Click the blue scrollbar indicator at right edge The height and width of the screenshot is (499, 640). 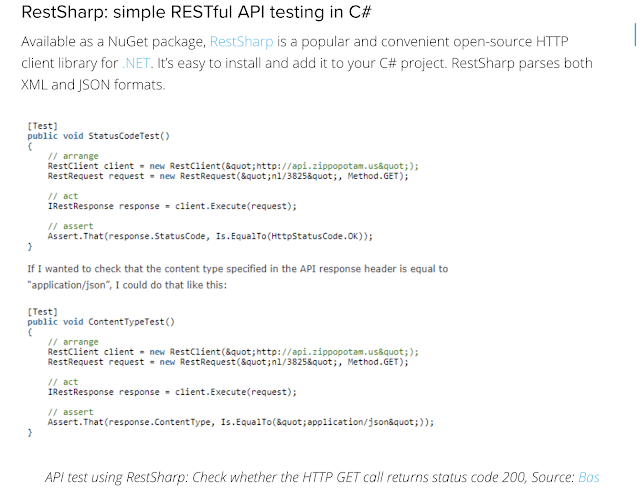point(635,35)
